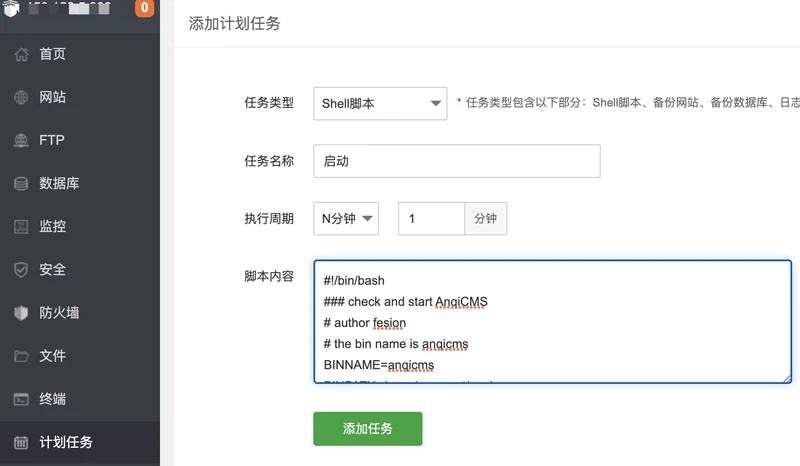Image resolution: width=800 pixels, height=466 pixels.
Task: Click the minutes input field showing 1
Action: point(431,218)
